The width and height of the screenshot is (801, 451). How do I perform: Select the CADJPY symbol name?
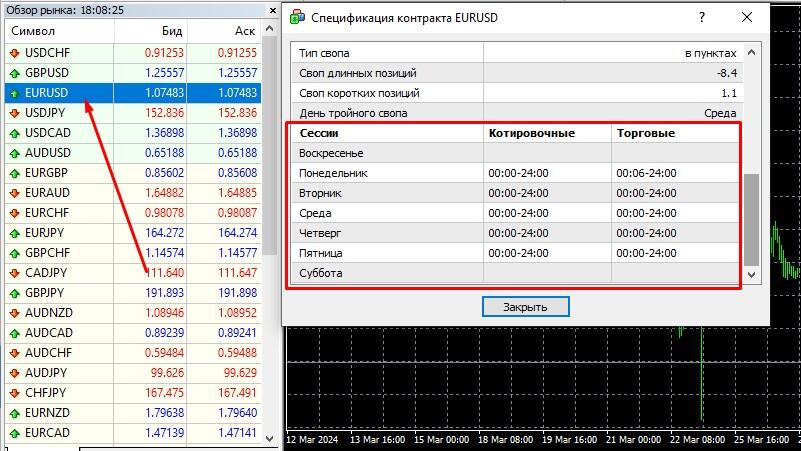point(46,273)
